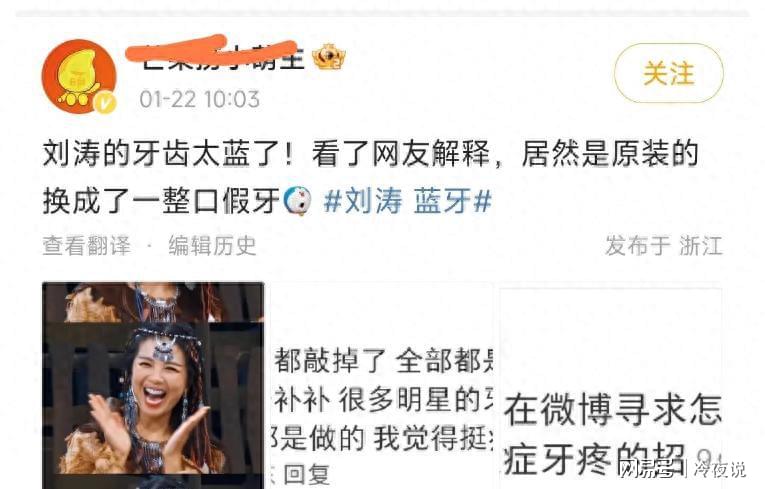Tap the 01-22 10:03 timestamp
This screenshot has width=765, height=489.
pos(200,100)
